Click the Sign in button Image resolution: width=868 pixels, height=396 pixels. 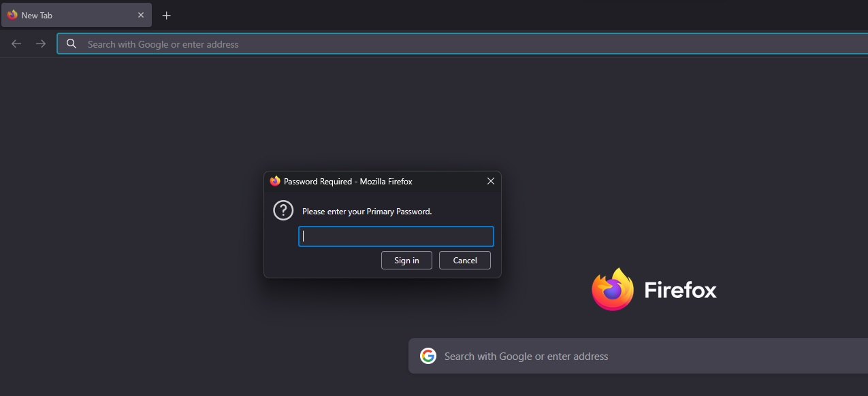pos(406,260)
